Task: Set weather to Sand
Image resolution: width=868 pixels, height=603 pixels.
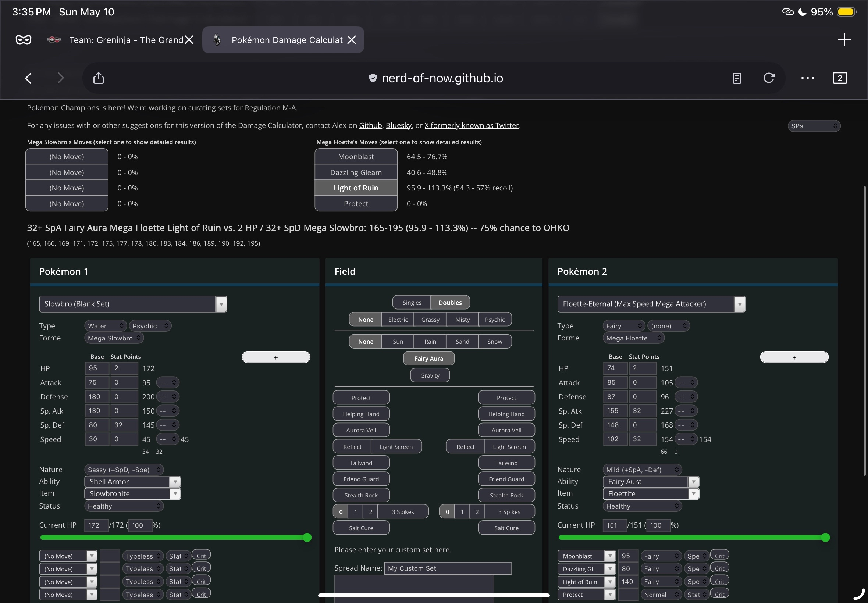Action: pyautogui.click(x=463, y=342)
